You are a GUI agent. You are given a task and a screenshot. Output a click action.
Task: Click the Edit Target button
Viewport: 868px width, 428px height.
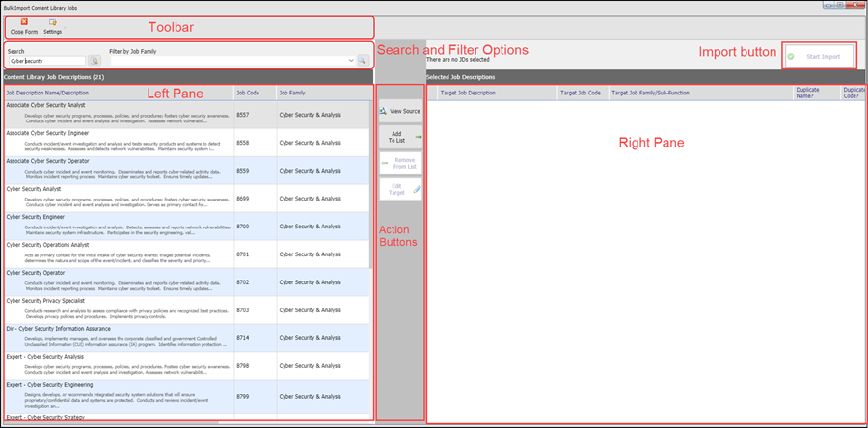point(400,189)
